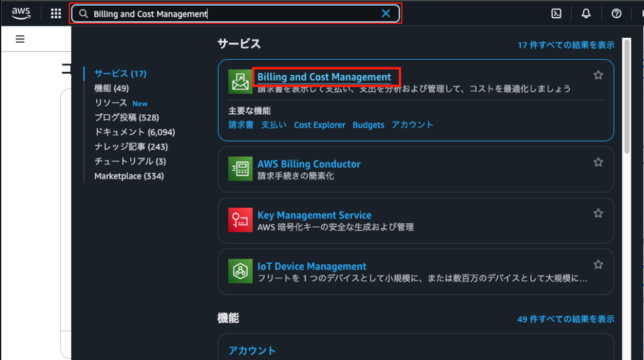Viewport: 644px width, 360px height.
Task: Focus the search box containing Billing and Cost Management
Action: pyautogui.click(x=235, y=14)
